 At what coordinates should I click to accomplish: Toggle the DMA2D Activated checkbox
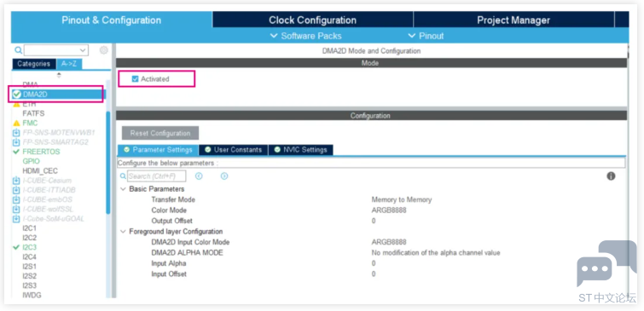pos(135,78)
